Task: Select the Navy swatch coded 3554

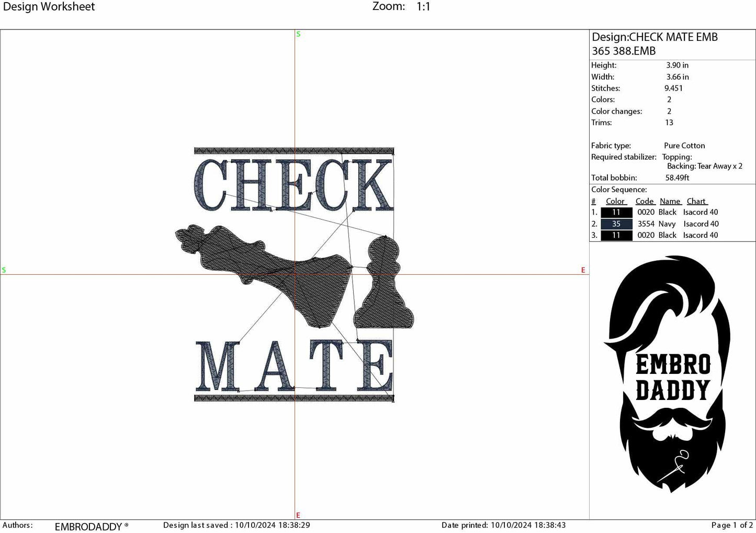Action: [616, 224]
